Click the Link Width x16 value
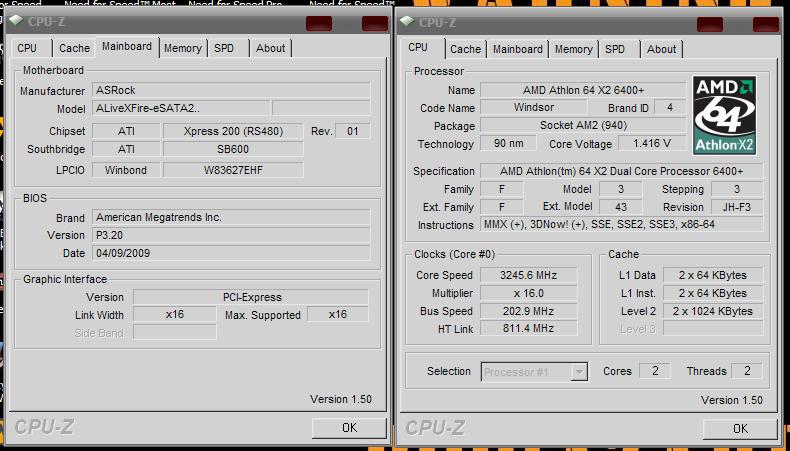The height and width of the screenshot is (451, 790). (x=175, y=314)
